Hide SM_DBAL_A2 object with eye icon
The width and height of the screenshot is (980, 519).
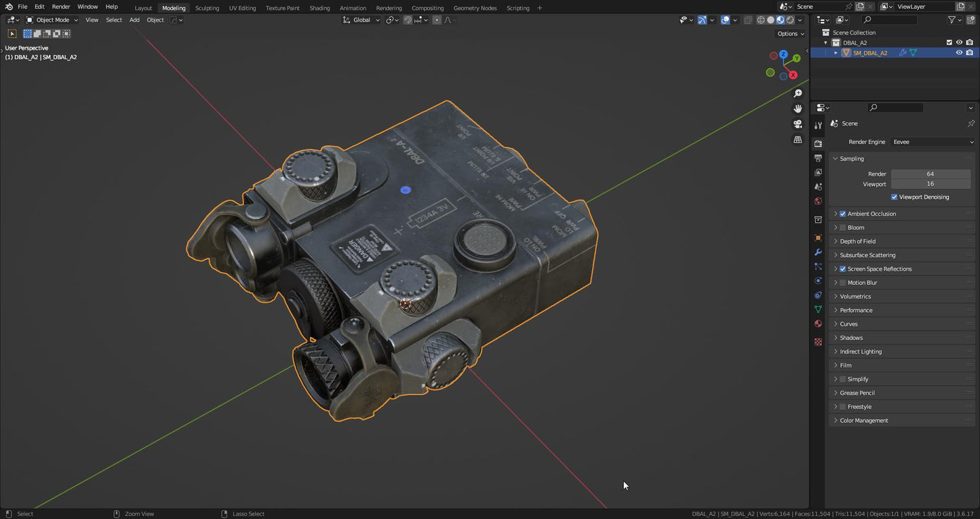[959, 53]
